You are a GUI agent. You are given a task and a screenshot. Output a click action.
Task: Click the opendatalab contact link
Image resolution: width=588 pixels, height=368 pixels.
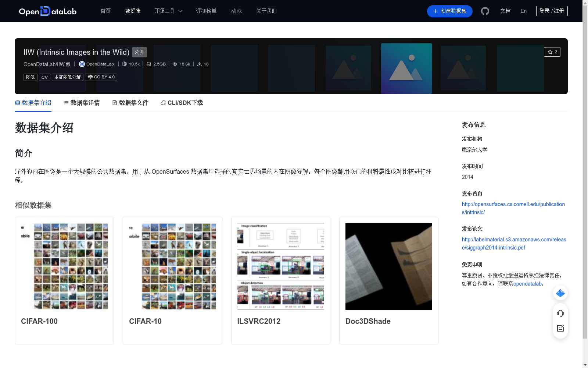click(x=527, y=284)
